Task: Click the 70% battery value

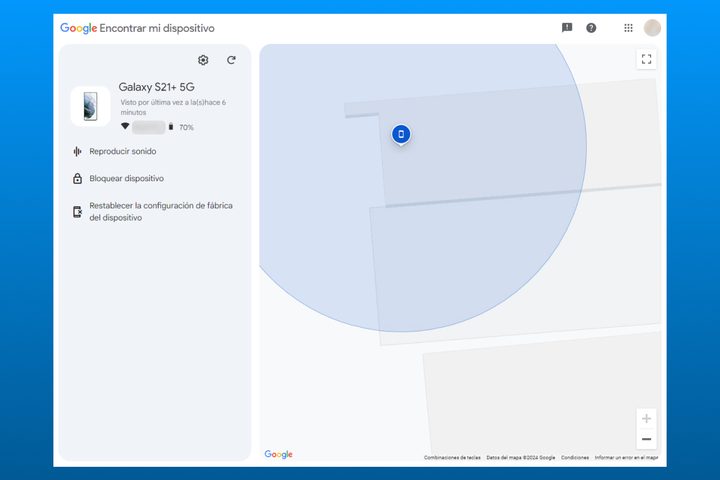Action: point(186,127)
